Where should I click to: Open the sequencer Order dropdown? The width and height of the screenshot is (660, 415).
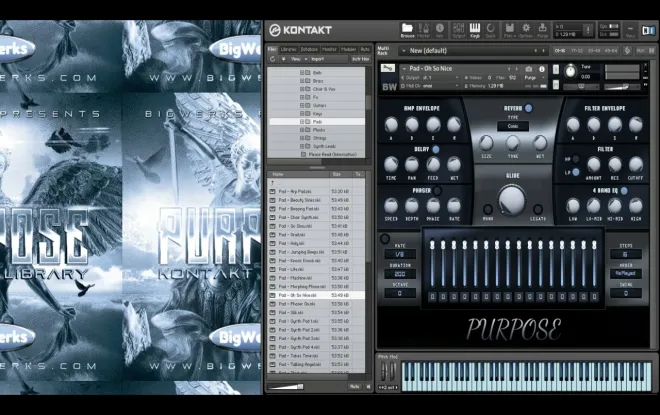click(626, 273)
